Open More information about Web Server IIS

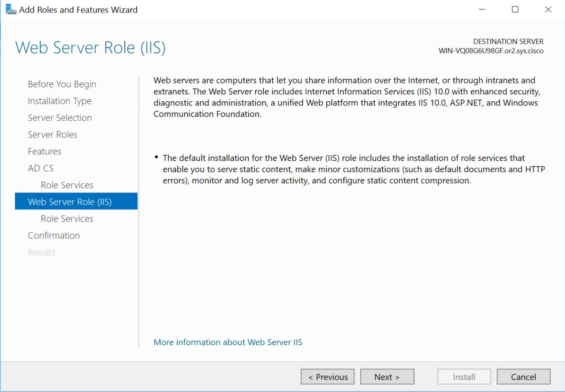click(x=228, y=342)
